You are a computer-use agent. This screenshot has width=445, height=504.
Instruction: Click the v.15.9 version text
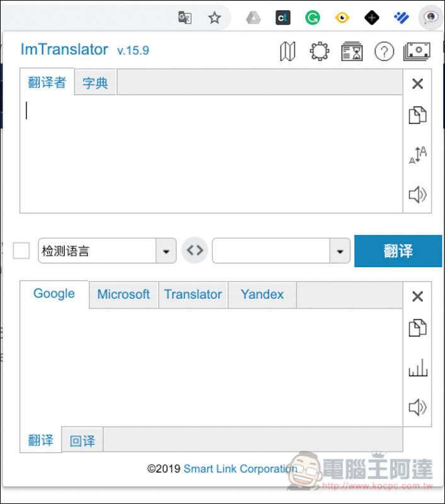click(x=133, y=50)
